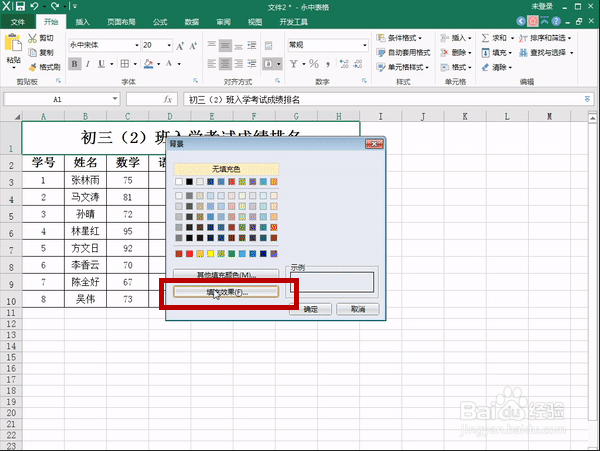This screenshot has height=451, width=600.
Task: Pick the pure yellow swatch in the bottom row
Action: click(x=210, y=254)
